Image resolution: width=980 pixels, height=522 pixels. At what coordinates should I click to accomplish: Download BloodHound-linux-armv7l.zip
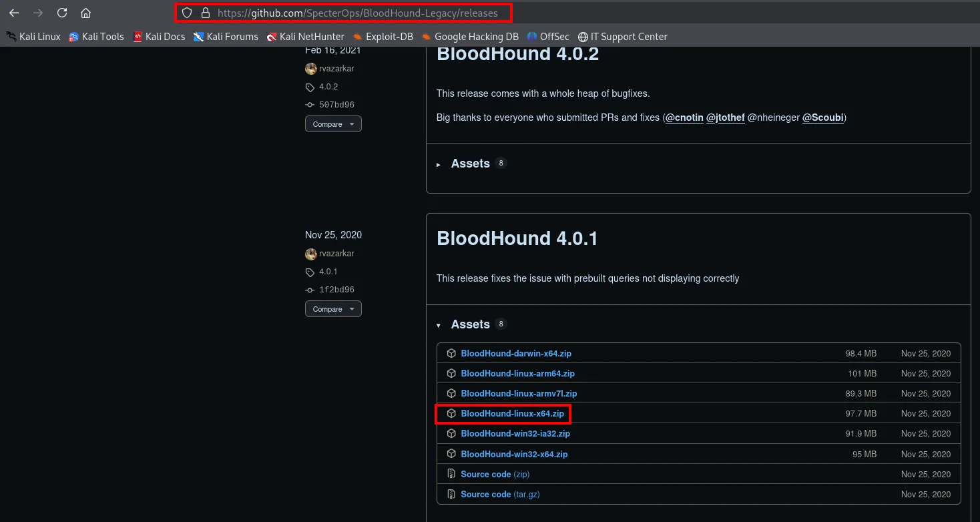click(519, 393)
